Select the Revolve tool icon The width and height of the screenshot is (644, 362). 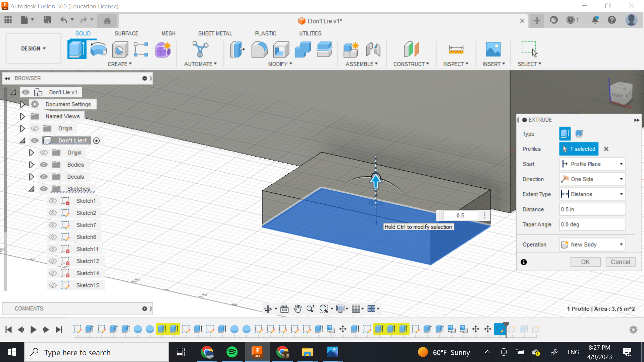coord(98,49)
